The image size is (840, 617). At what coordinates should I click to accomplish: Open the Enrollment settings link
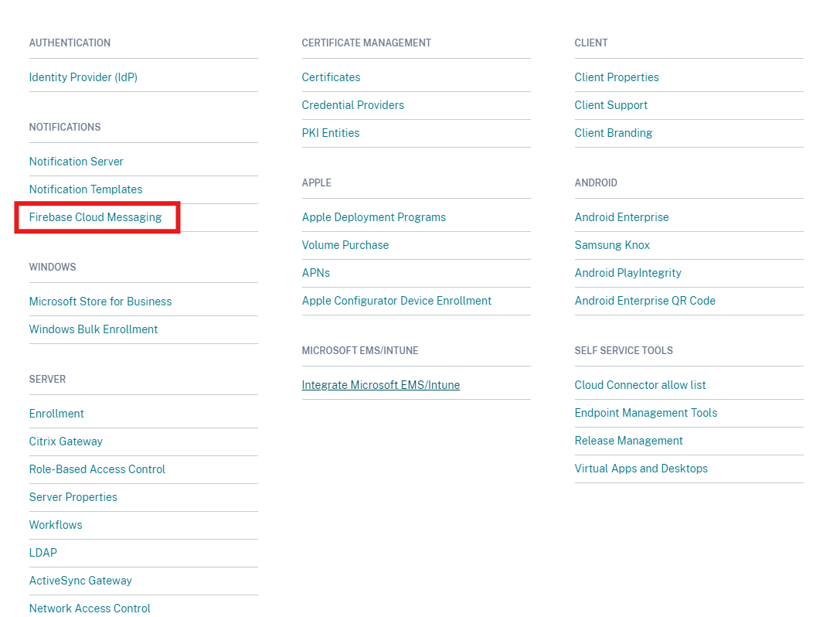point(56,414)
